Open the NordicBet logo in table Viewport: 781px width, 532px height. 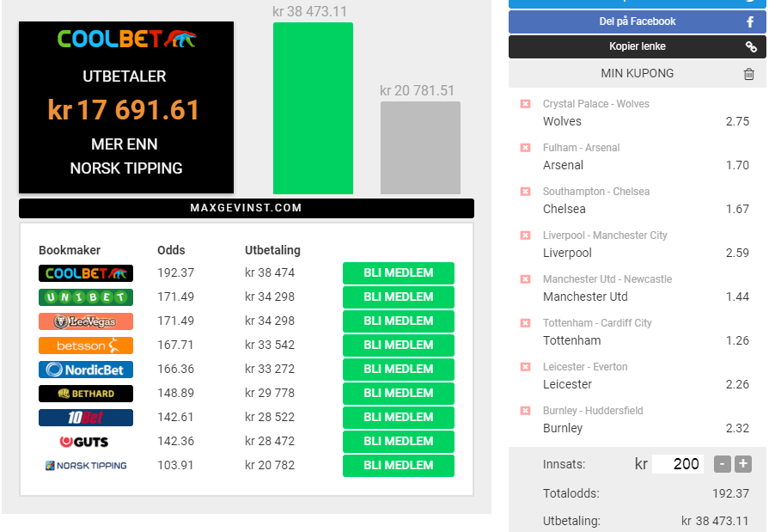coord(86,370)
